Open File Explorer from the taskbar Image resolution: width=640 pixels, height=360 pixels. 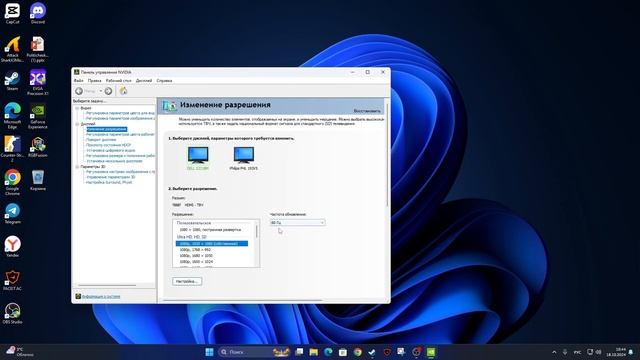313,352
